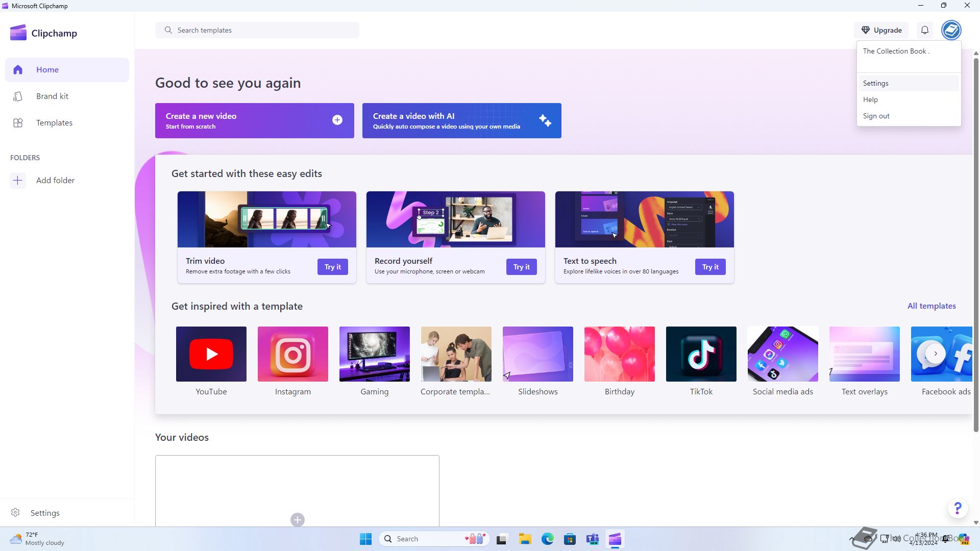Select Help in profile menu

point(909,99)
